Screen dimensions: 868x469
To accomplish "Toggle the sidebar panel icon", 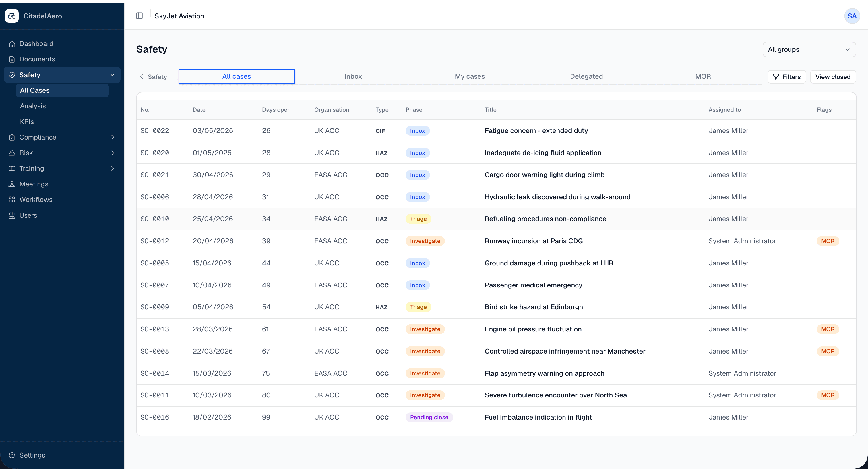I will 139,16.
